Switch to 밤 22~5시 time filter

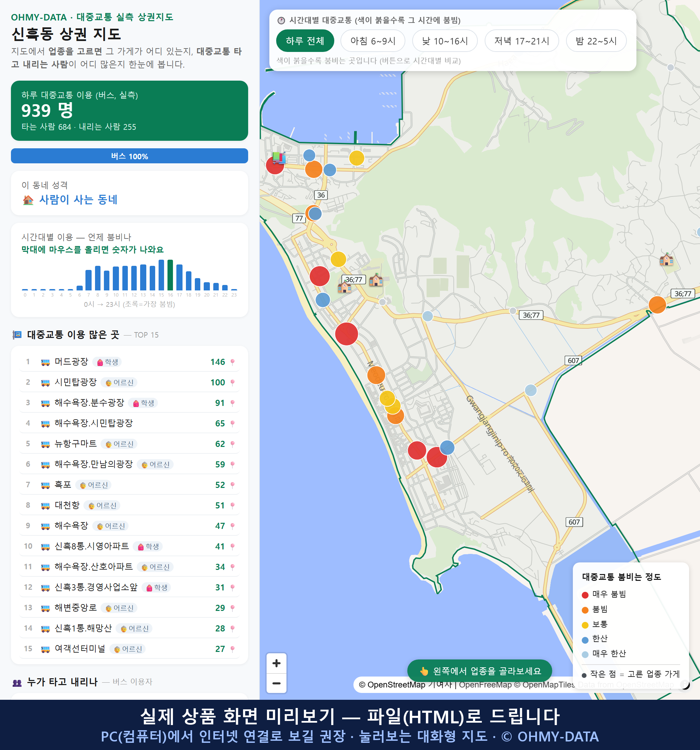[x=596, y=41]
